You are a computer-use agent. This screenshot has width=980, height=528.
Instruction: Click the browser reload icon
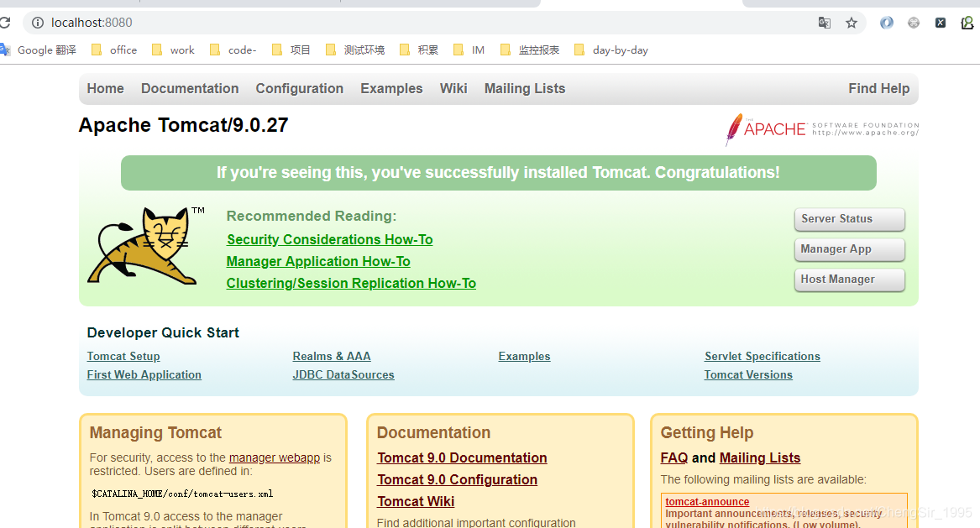coord(4,24)
